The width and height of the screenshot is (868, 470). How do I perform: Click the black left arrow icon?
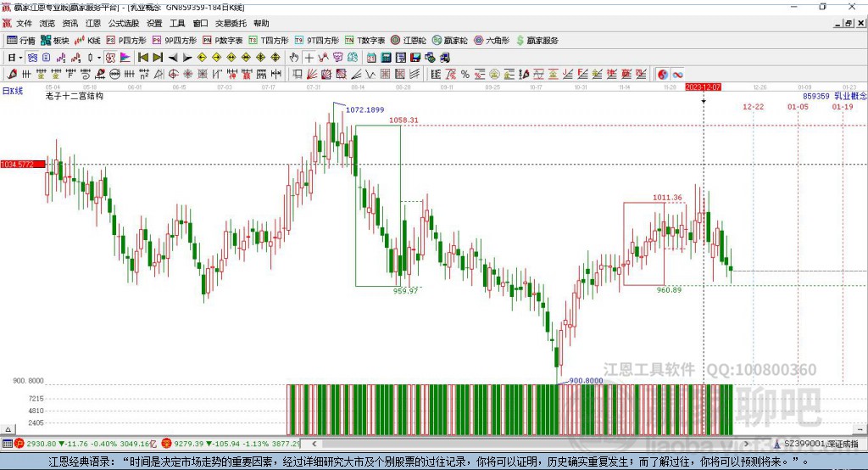click(173, 58)
